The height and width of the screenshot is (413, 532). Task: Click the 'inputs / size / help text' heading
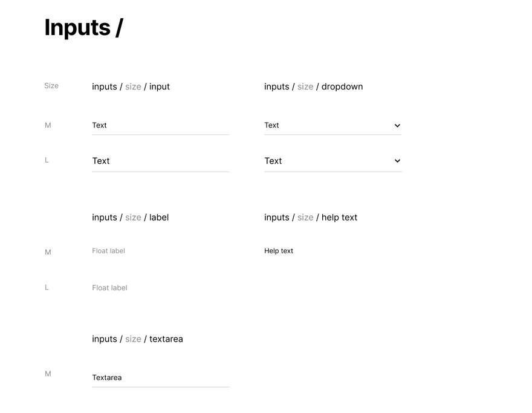pyautogui.click(x=311, y=217)
